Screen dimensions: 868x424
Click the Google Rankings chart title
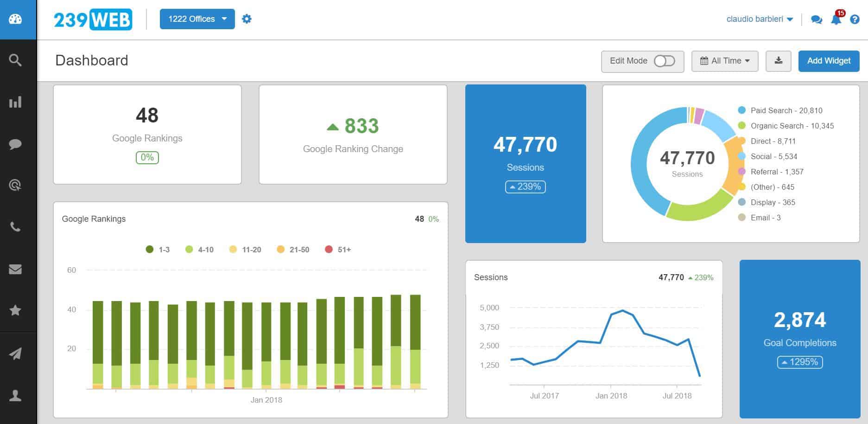click(94, 219)
